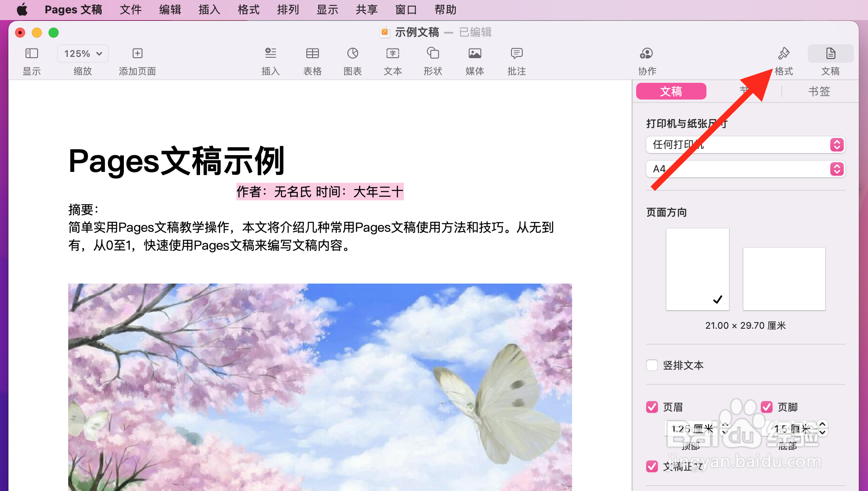This screenshot has height=491, width=868.
Task: Uncheck the 页眉 header checkbox
Action: point(652,407)
